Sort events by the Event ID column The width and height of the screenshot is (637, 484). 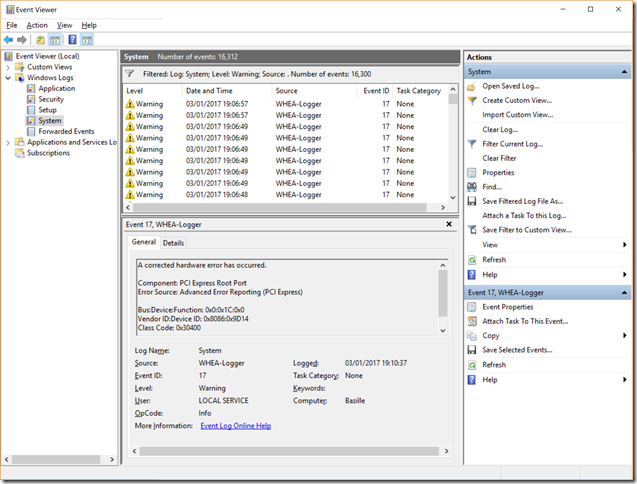(375, 91)
